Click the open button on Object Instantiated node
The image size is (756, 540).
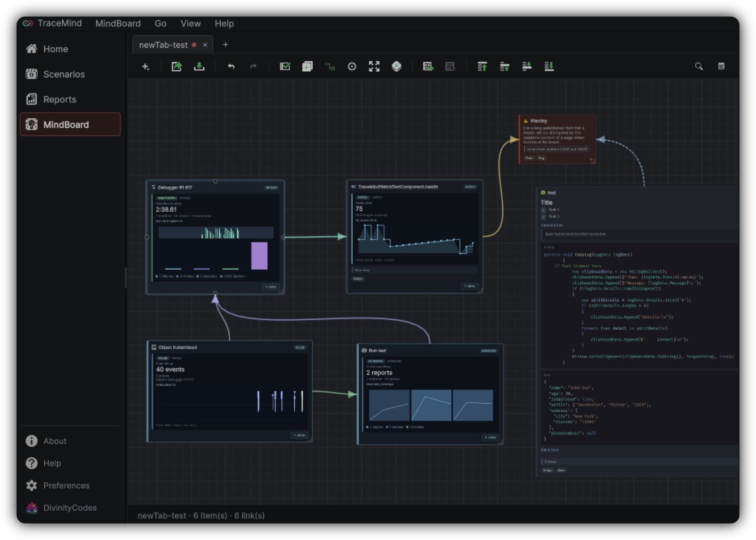point(299,435)
